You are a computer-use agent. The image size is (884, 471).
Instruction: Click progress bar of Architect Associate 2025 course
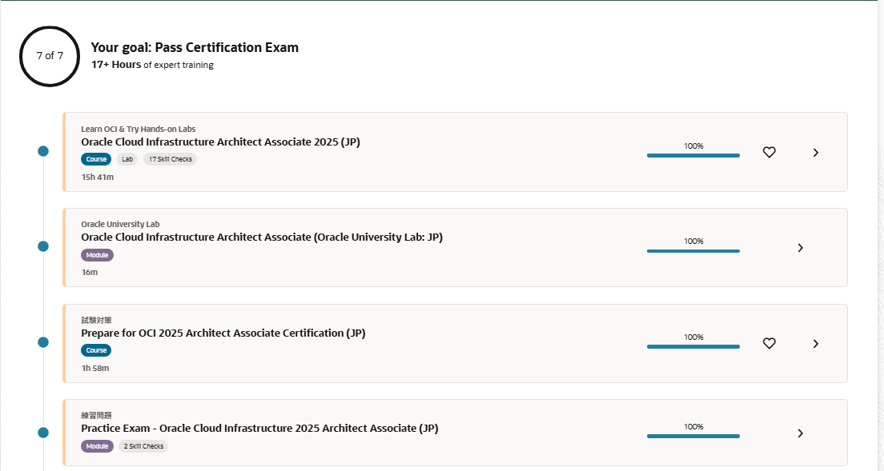tap(693, 155)
